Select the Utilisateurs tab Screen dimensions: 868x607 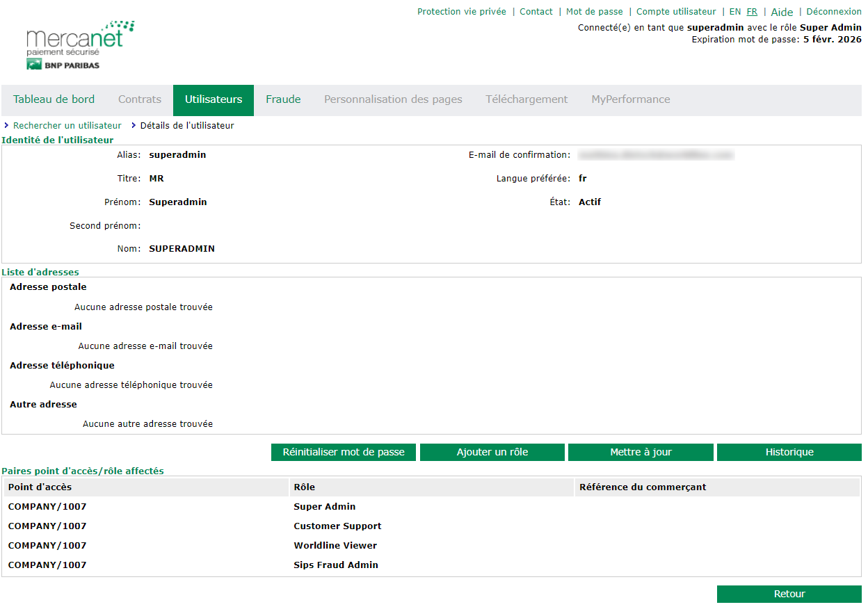click(x=214, y=99)
